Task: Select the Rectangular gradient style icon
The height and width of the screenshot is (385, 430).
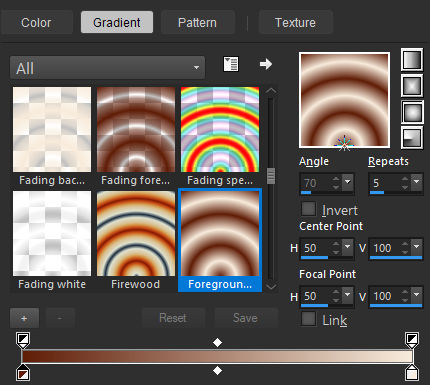Action: click(x=412, y=86)
